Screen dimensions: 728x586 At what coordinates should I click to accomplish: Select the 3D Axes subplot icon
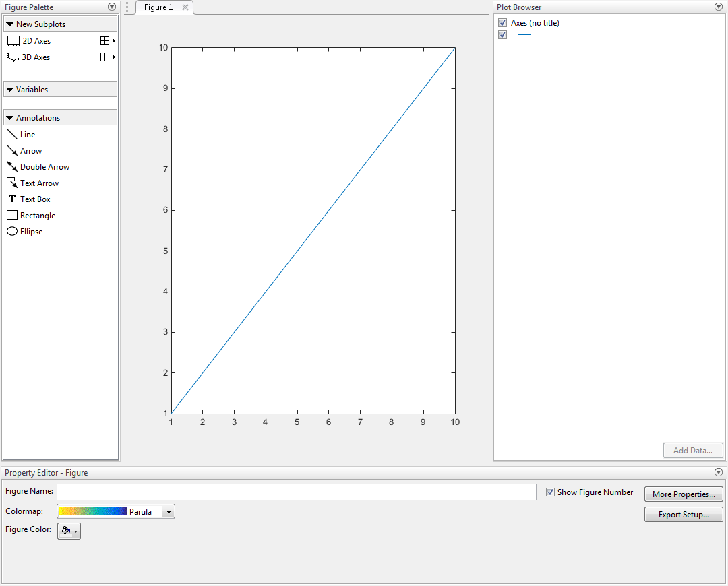click(x=13, y=57)
